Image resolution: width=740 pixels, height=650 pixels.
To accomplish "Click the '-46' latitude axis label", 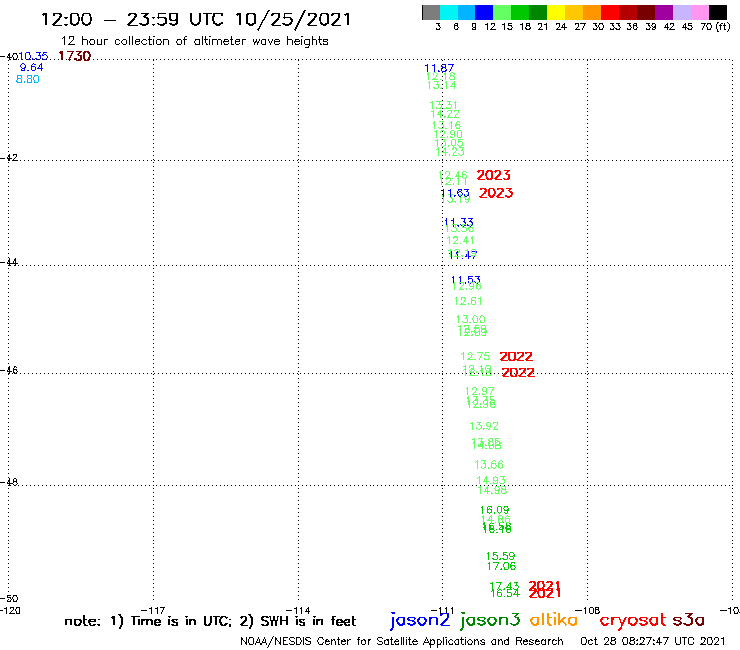I will point(9,370).
